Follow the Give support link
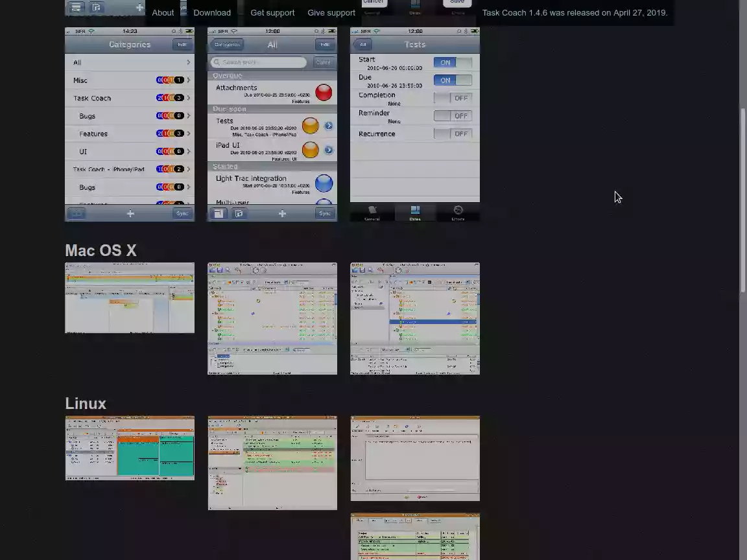 click(x=331, y=13)
